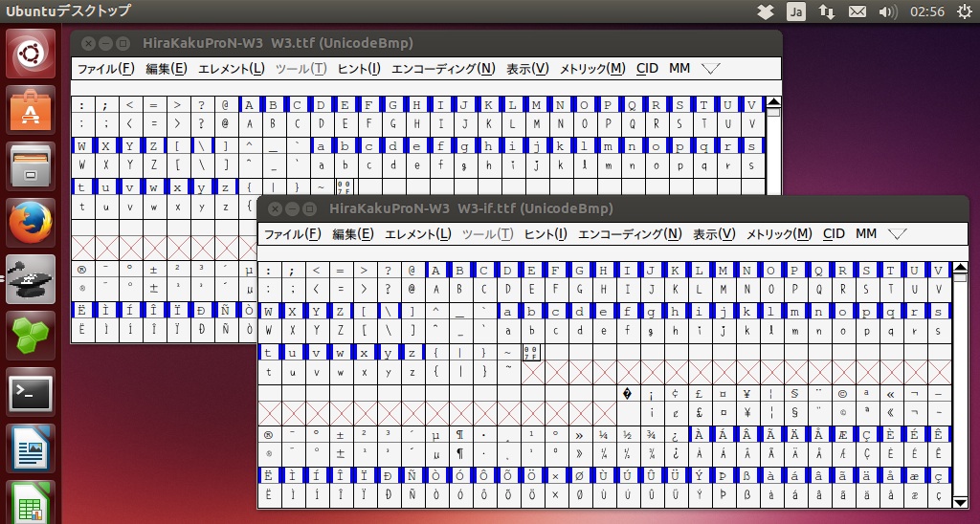
Task: Open エレメント(L) menu in W3.ttf window
Action: tap(232, 69)
